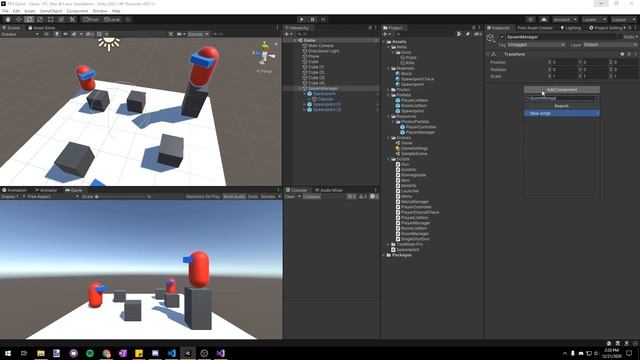
Task: Open the Window menu
Action: click(x=100, y=11)
